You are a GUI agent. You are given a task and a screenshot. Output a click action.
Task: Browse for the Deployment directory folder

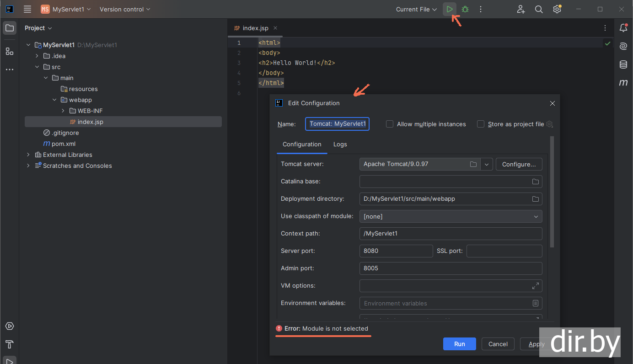point(535,199)
